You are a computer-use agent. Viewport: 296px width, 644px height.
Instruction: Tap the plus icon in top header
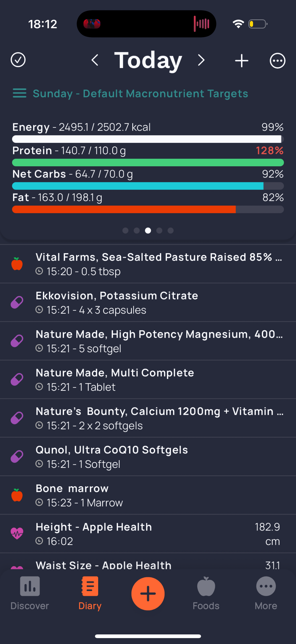242,60
